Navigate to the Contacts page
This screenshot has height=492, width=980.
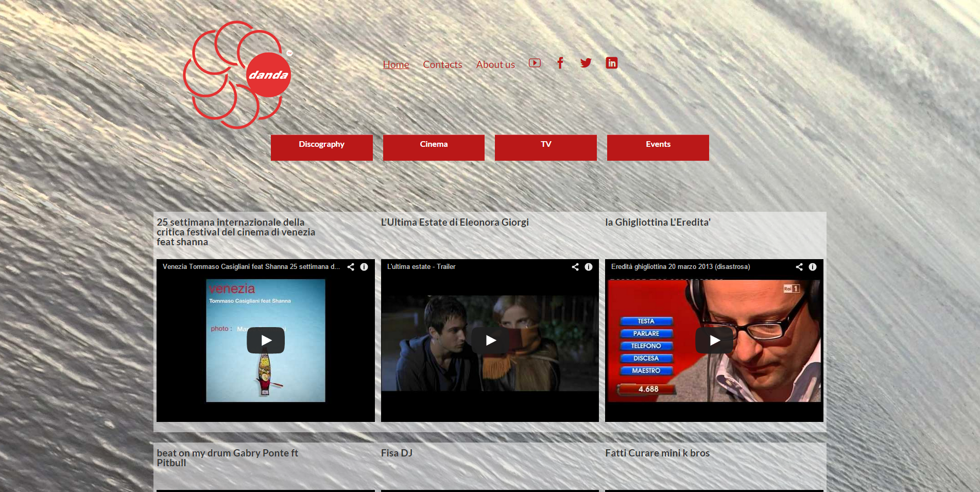tap(442, 64)
